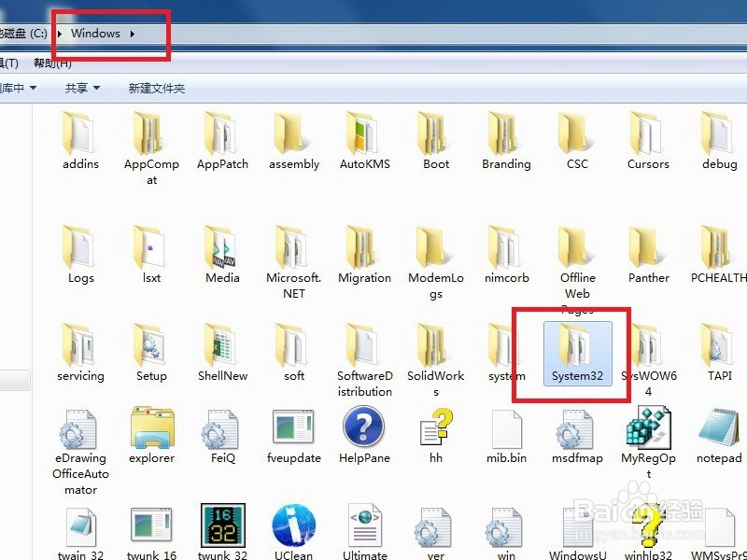Open the assembly folder
The image size is (747, 560).
click(x=294, y=141)
